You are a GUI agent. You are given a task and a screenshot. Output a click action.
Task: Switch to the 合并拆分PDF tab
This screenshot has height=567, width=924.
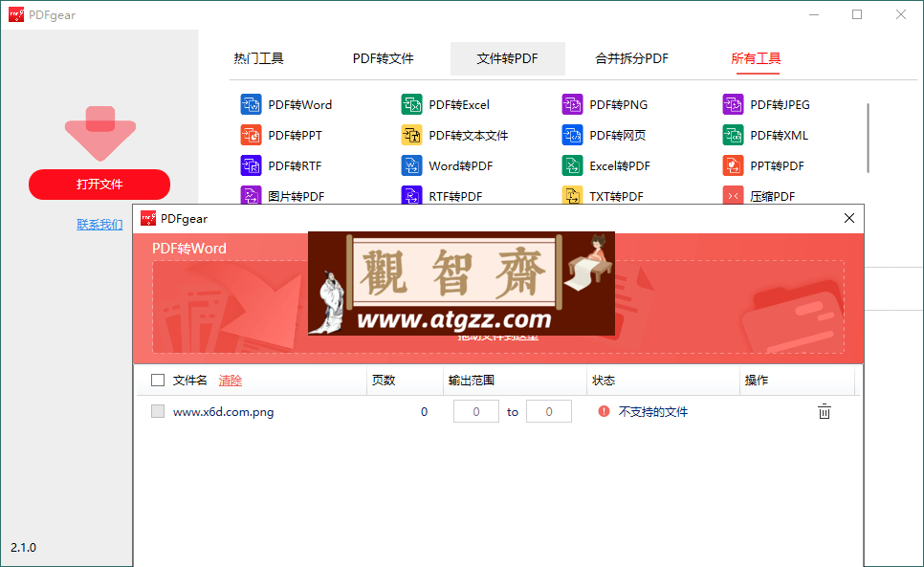click(631, 58)
